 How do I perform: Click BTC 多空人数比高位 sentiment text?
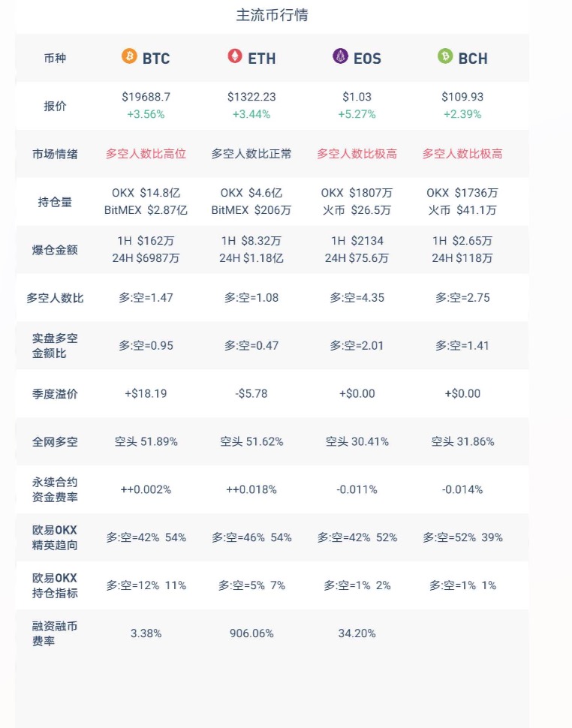146,154
